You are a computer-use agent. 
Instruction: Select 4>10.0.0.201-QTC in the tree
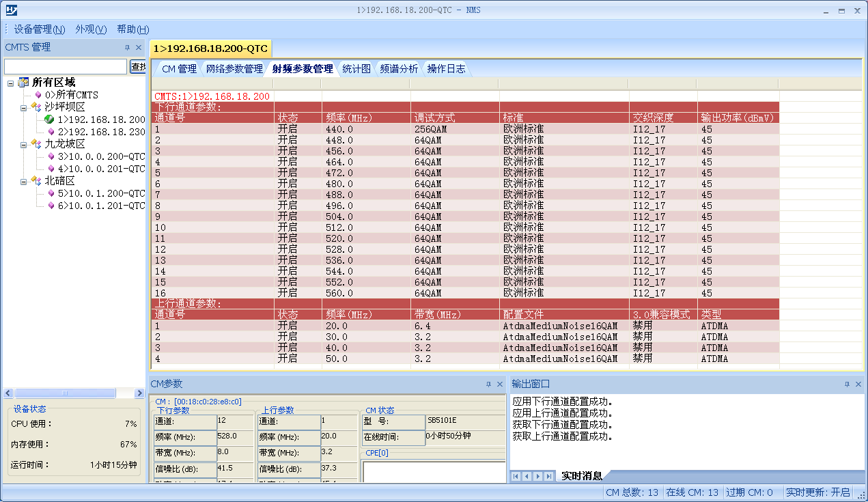(101, 169)
